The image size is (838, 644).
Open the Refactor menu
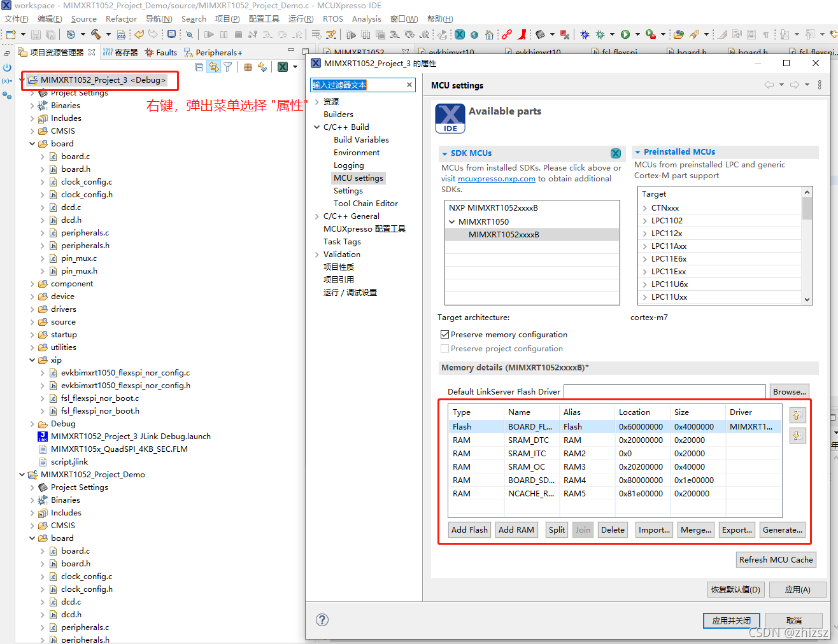coord(121,19)
